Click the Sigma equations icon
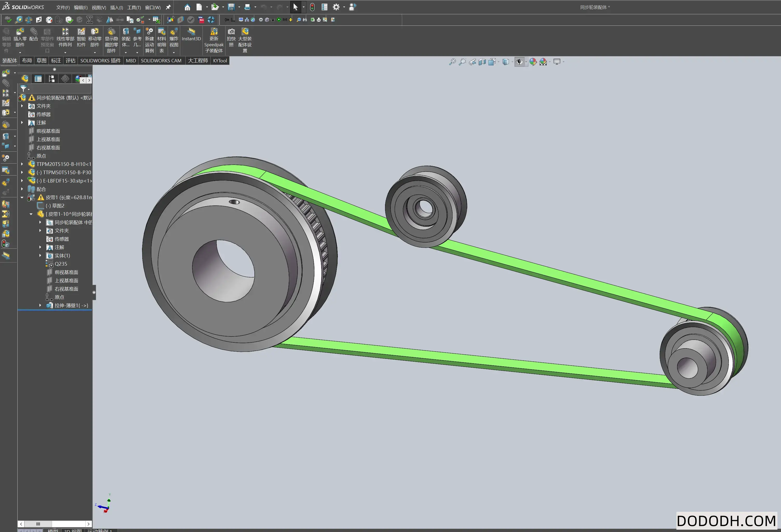This screenshot has width=781, height=532. [x=89, y=20]
